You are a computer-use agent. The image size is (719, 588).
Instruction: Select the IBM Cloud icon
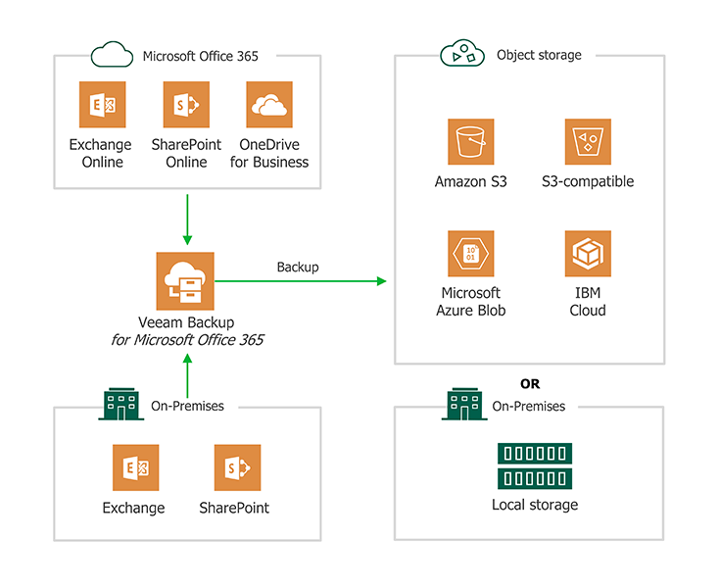coord(588,255)
